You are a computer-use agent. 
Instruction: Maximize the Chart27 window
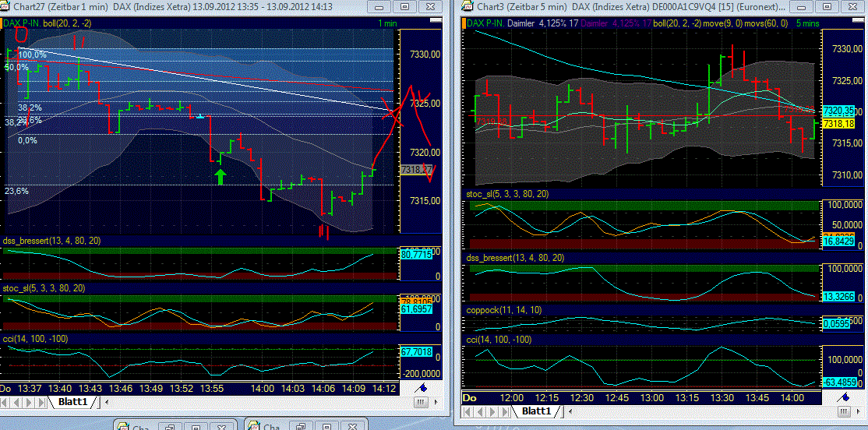coord(404,7)
